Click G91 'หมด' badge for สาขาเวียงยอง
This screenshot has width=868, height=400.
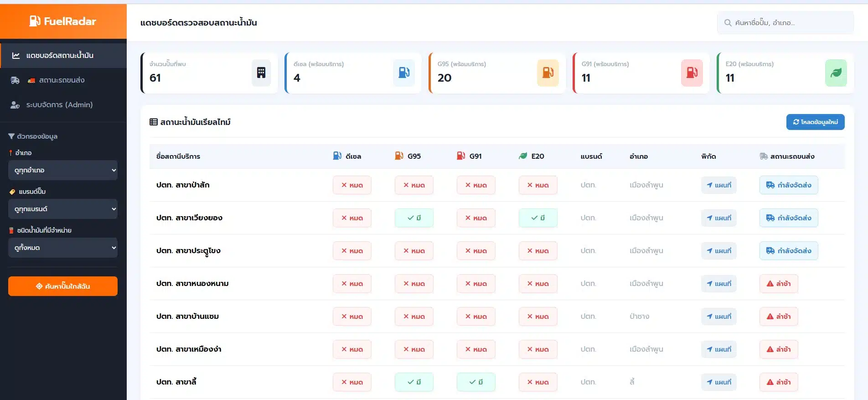click(x=476, y=218)
